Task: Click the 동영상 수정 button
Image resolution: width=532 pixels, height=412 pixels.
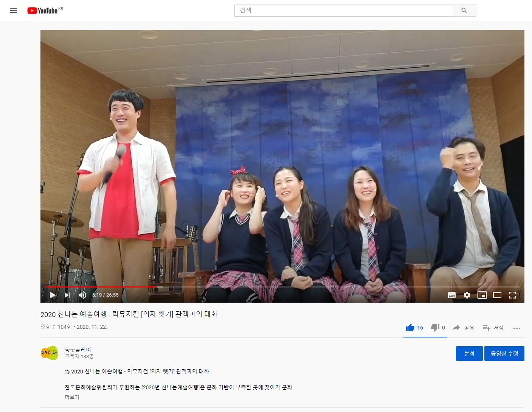Action: click(504, 353)
